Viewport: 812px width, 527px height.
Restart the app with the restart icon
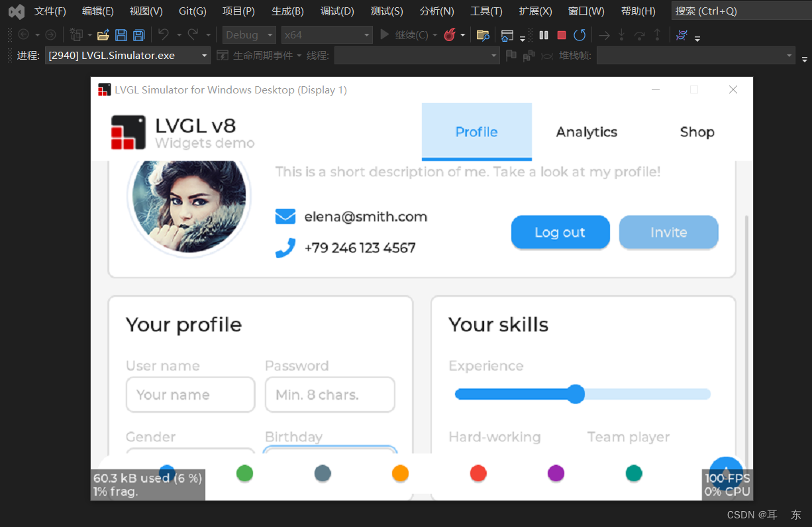pos(580,34)
